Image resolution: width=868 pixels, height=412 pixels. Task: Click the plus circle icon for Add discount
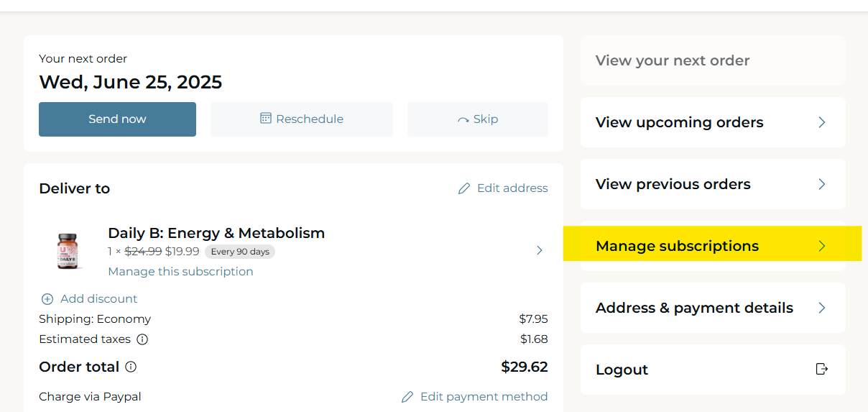[47, 299]
